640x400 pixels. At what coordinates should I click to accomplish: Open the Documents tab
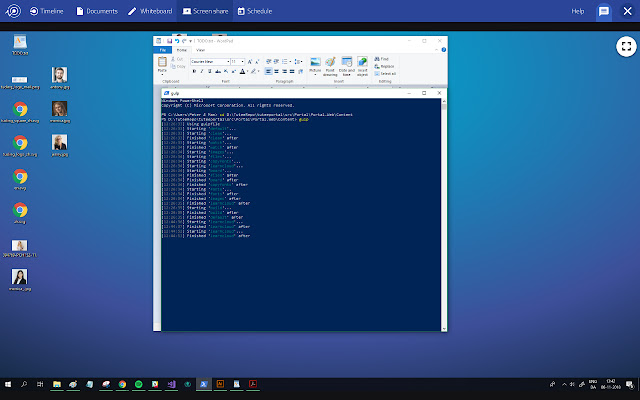[x=97, y=11]
